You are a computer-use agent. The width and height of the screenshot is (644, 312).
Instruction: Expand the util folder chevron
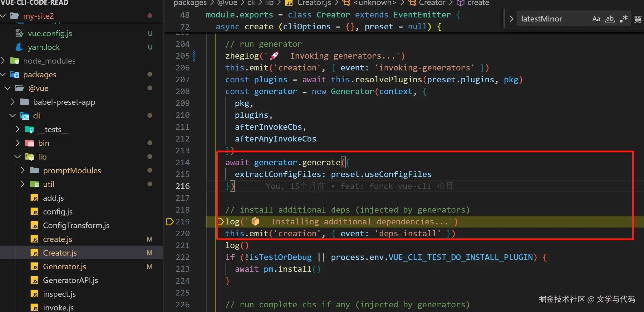coord(23,184)
